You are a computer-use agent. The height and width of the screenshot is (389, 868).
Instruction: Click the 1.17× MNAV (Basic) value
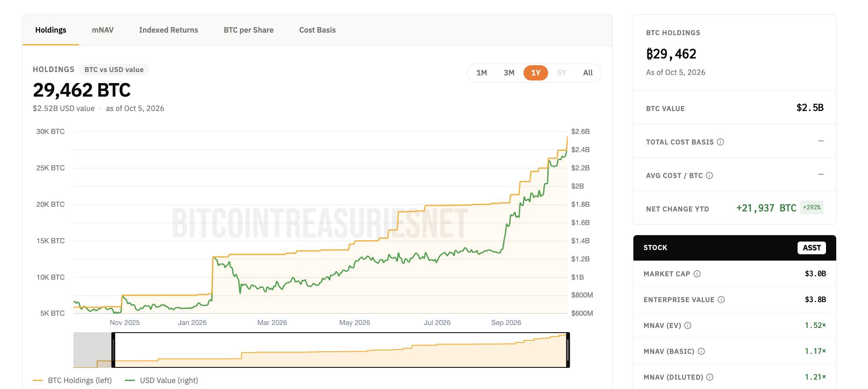tap(815, 351)
